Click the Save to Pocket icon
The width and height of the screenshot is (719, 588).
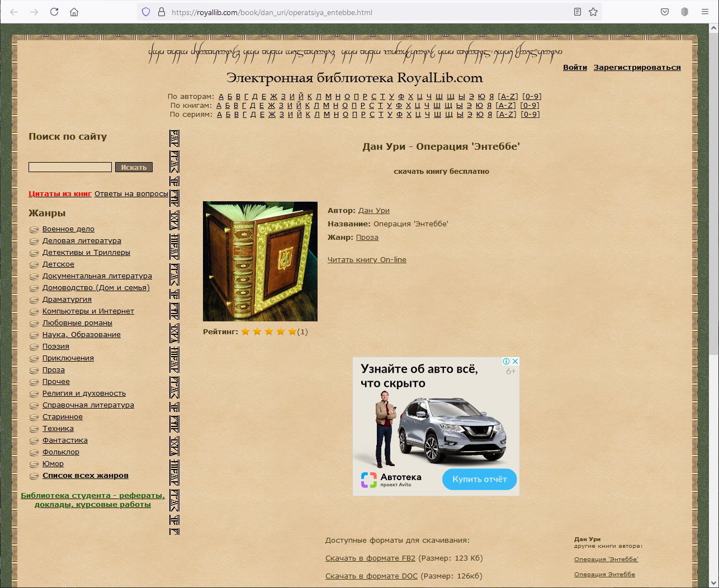click(665, 12)
